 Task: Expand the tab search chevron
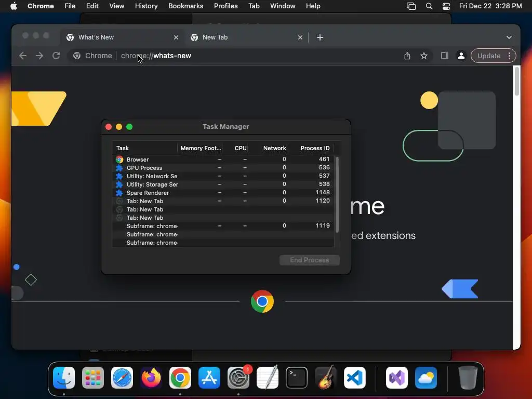509,37
